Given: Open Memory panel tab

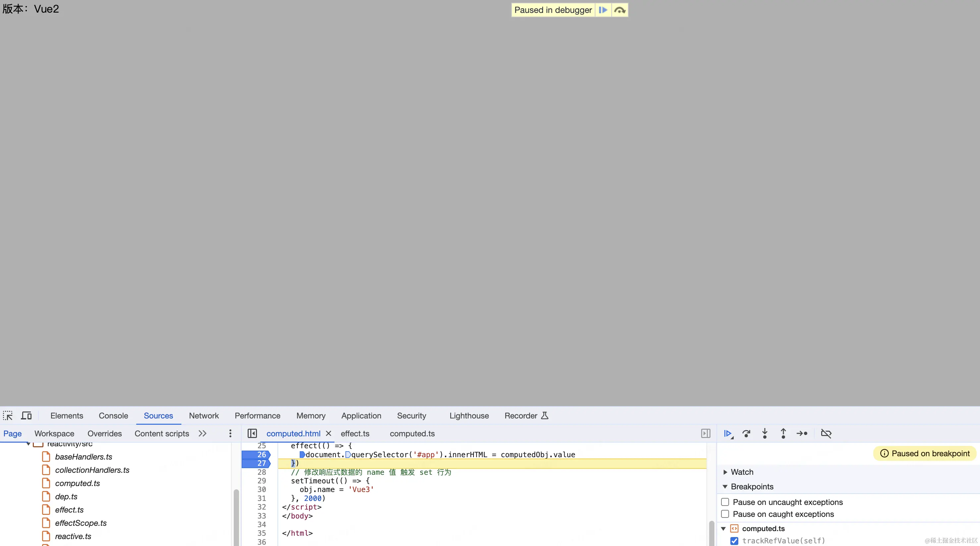Looking at the screenshot, I should click(x=311, y=415).
